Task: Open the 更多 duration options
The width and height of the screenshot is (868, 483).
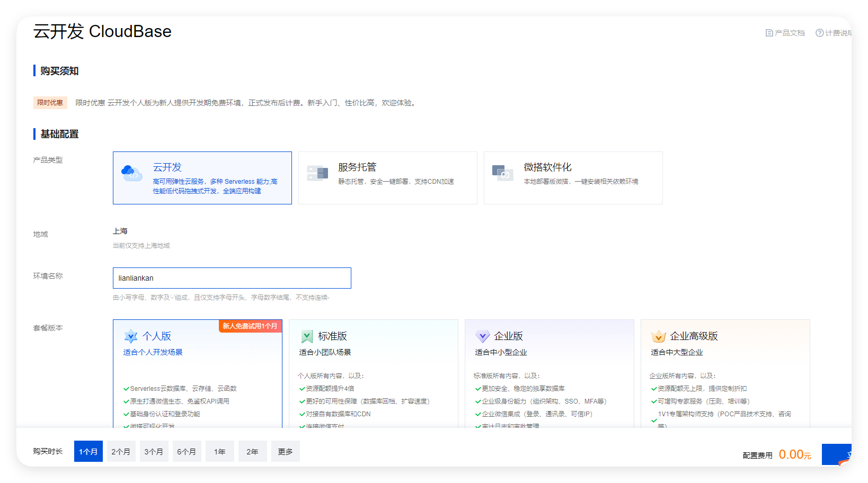Action: [286, 451]
